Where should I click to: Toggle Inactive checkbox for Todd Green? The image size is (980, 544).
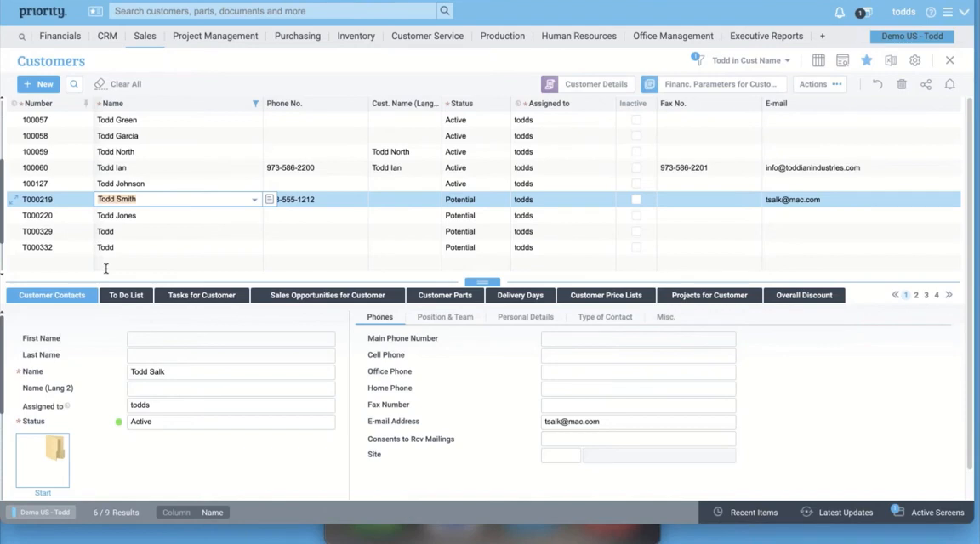pos(635,120)
